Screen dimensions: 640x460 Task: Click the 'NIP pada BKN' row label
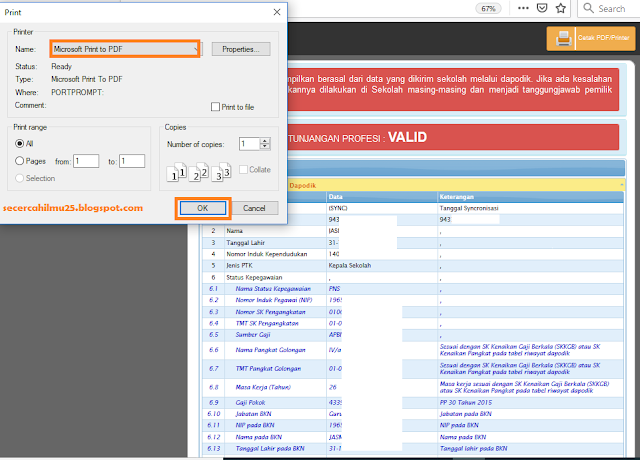[x=255, y=425]
